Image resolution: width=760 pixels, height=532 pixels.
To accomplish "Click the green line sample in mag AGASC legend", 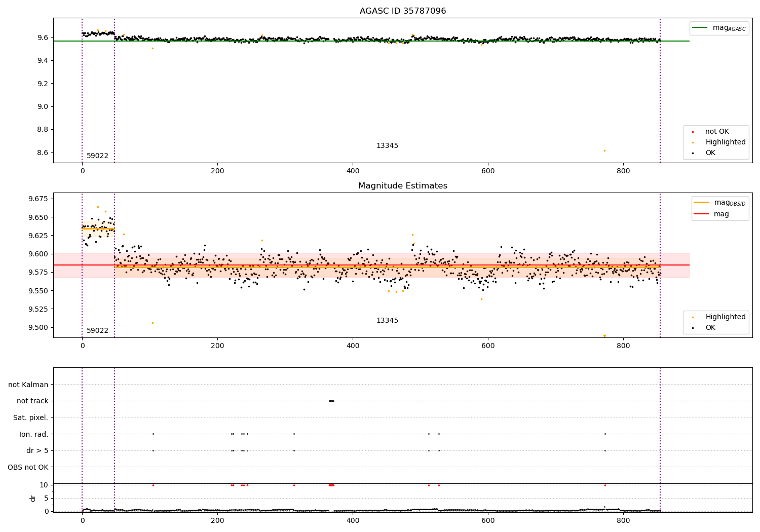I will tap(700, 28).
